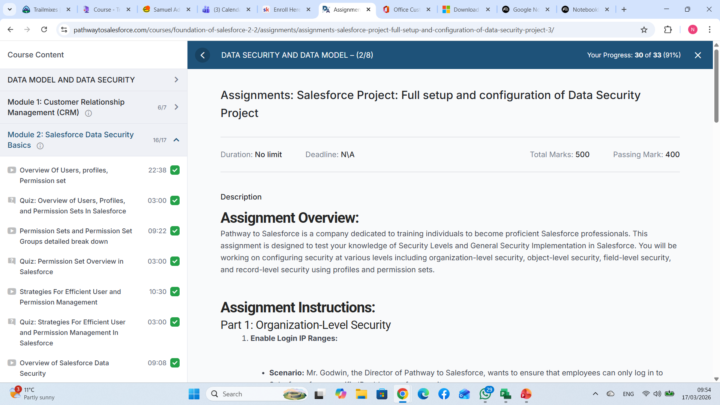The image size is (720, 405).
Task: Switch to the Samuel browser tab
Action: point(166,9)
